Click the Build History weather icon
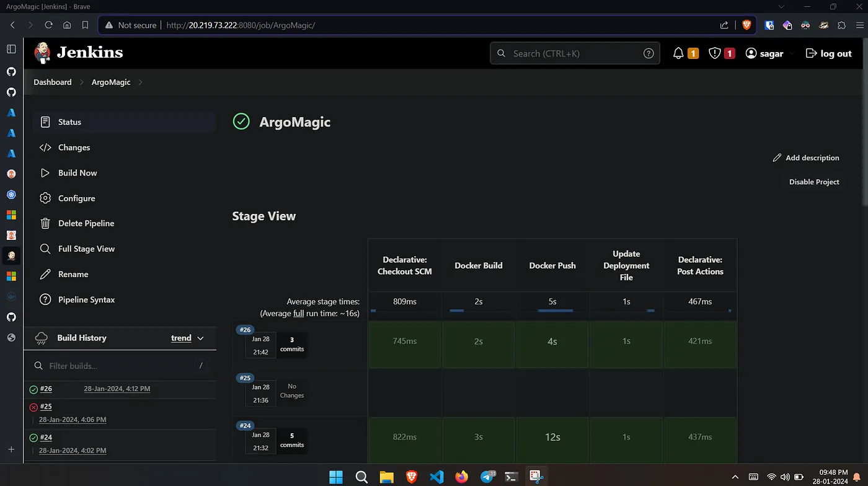This screenshot has height=486, width=868. coord(42,338)
